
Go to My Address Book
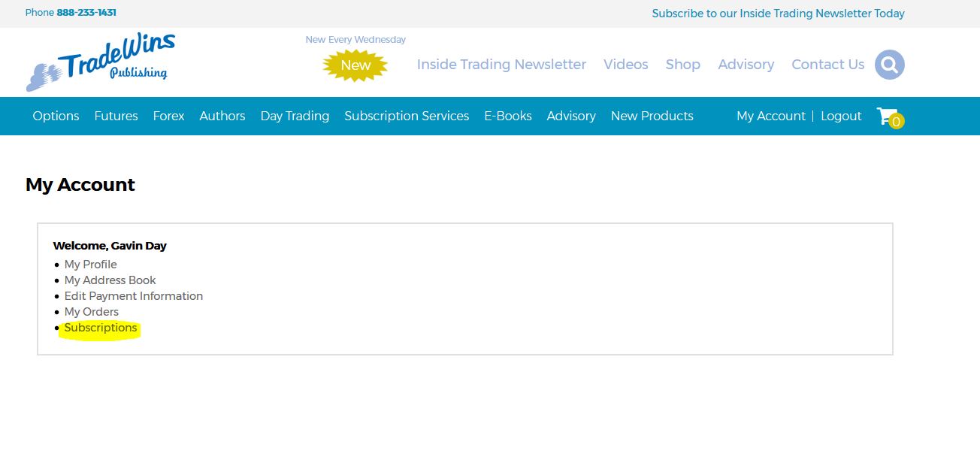110,280
